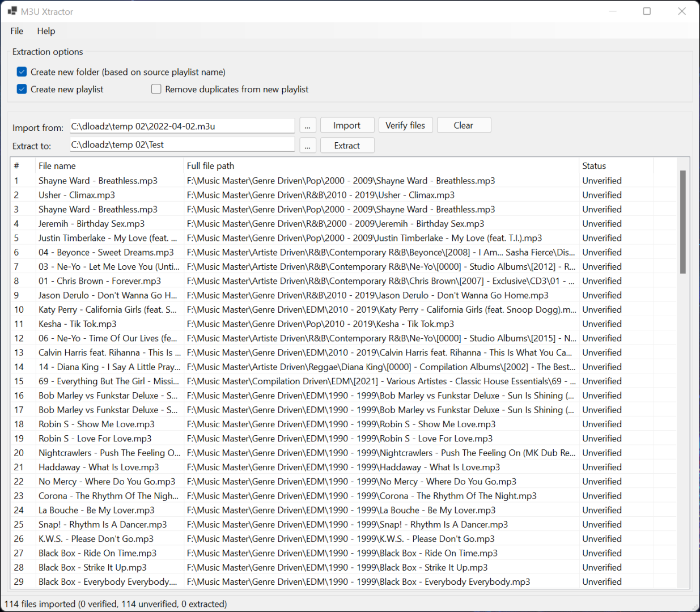The image size is (700, 612).
Task: Close the M3U Xtractor window
Action: [682, 11]
